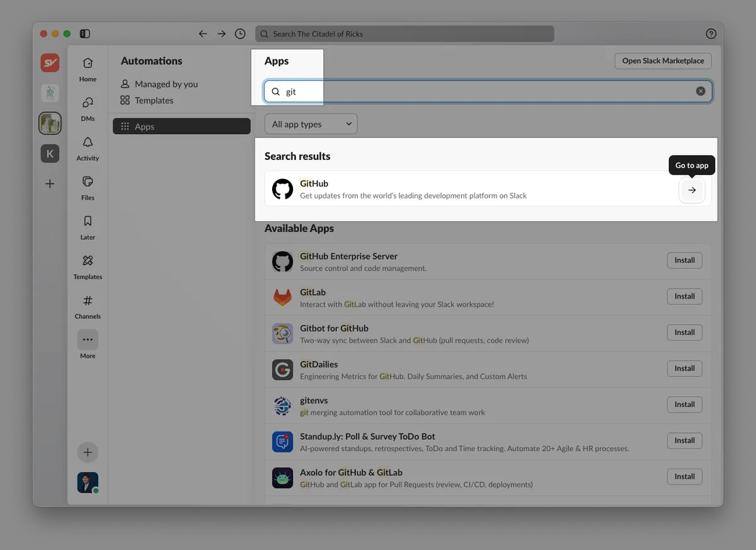Select Templates in Automations list
Image resolution: width=756 pixels, height=550 pixels.
click(x=154, y=100)
